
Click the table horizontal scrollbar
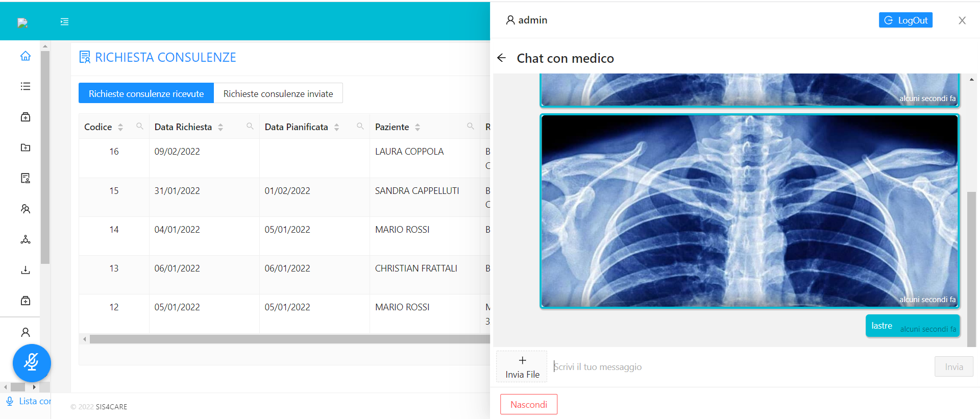click(286, 339)
